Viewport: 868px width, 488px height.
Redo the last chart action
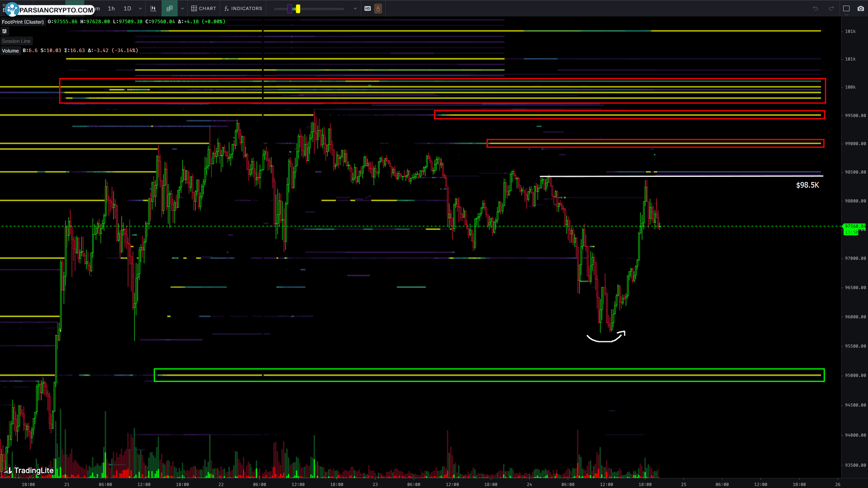832,8
